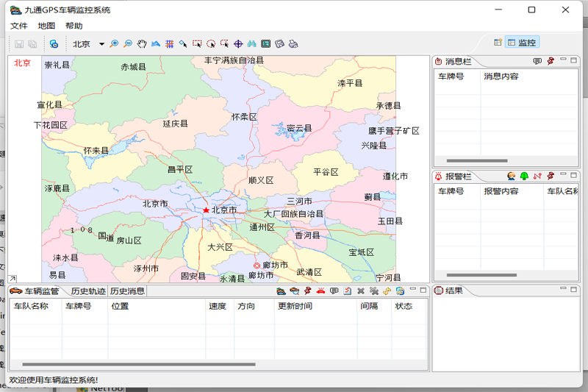Click the green bell icon in 报警栏
This screenshot has width=588, height=392.
click(x=524, y=176)
